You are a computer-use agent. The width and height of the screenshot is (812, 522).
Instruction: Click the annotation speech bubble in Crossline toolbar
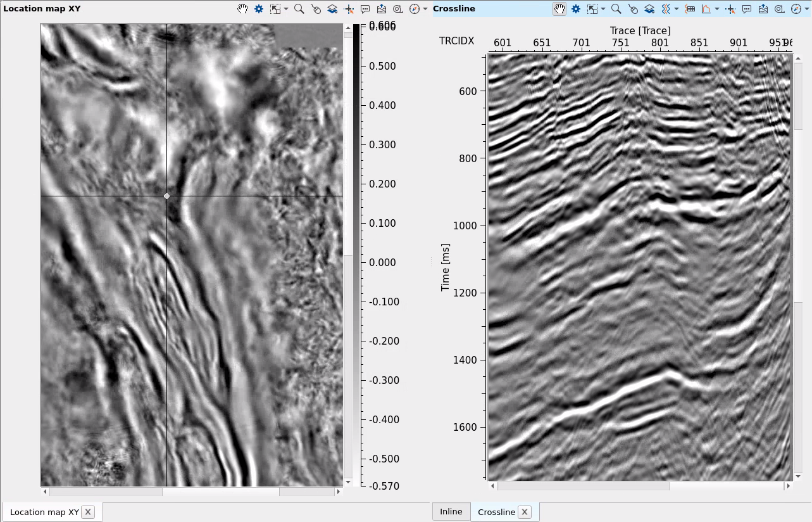(747, 9)
